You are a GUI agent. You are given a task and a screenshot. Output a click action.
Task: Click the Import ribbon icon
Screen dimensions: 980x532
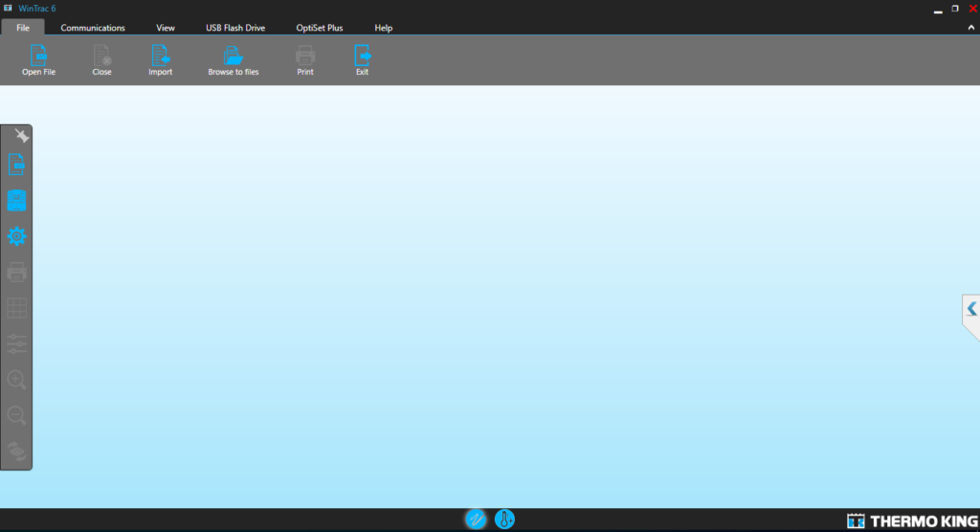coord(160,55)
